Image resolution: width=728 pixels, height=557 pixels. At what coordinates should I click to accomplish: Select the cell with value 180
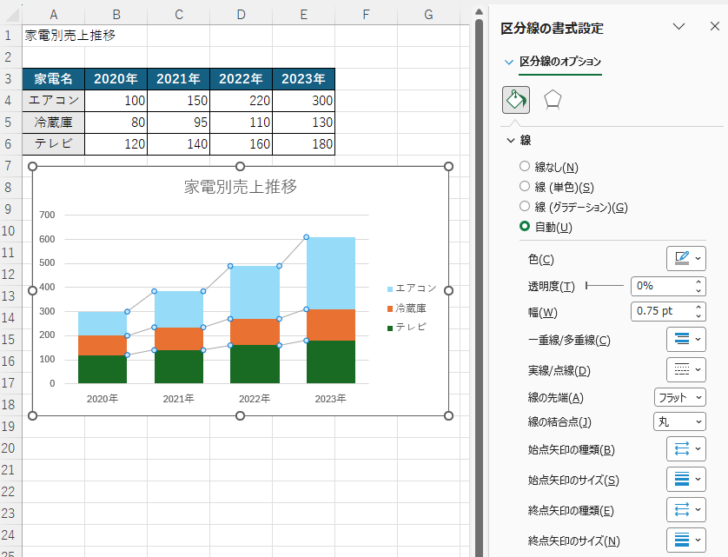click(304, 144)
